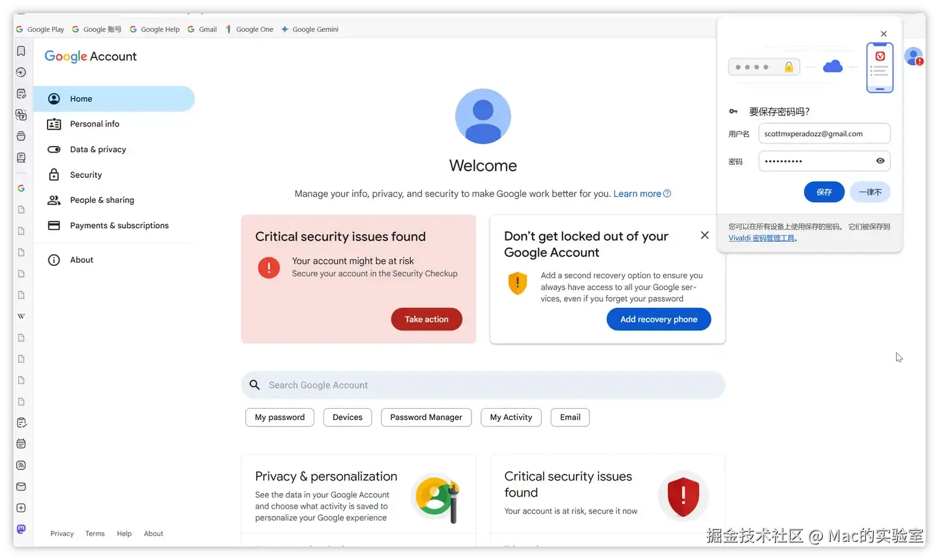Click the Privacy & personalization illustration
The image size is (939, 560).
[437, 499]
